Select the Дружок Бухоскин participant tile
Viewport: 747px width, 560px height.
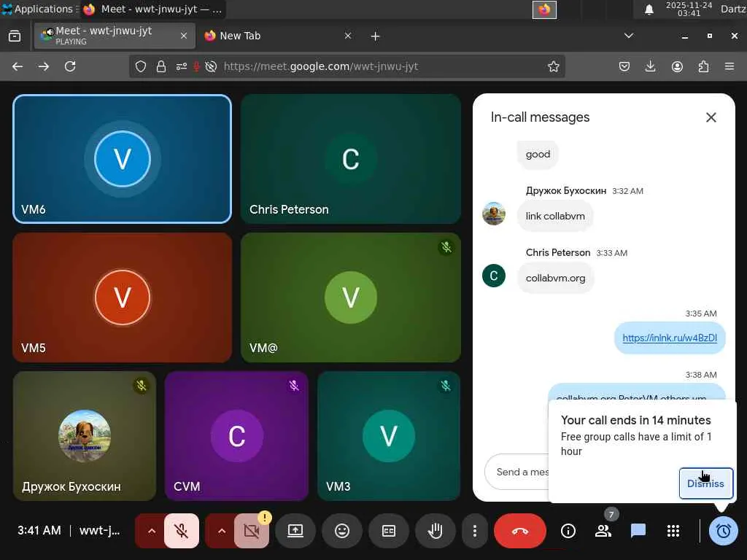coord(85,436)
